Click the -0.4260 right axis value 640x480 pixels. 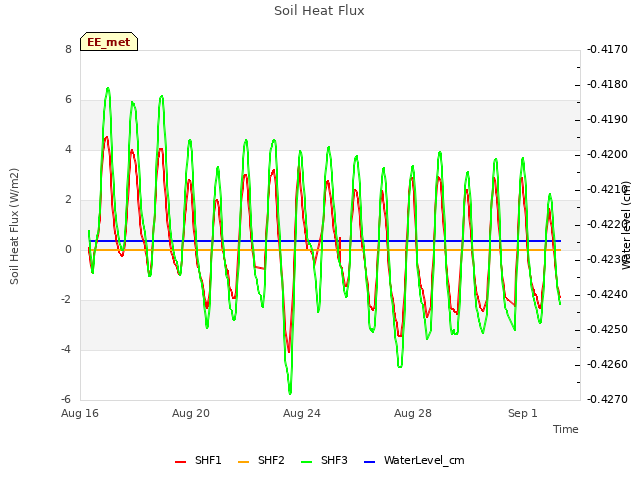click(607, 364)
